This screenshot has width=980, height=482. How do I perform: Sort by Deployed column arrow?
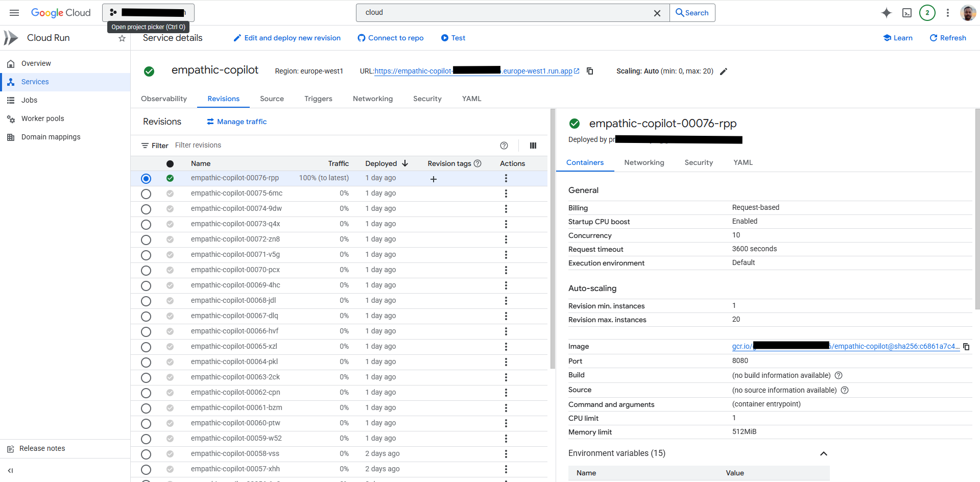tap(405, 163)
